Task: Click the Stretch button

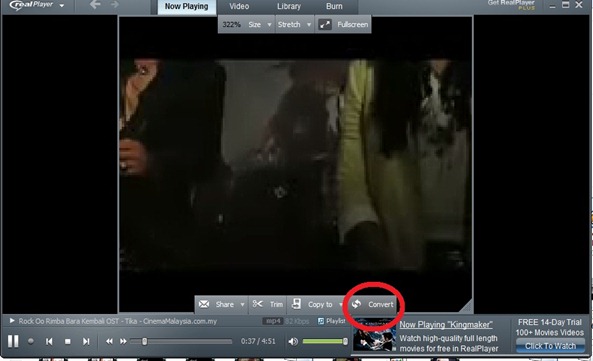Action: 289,25
